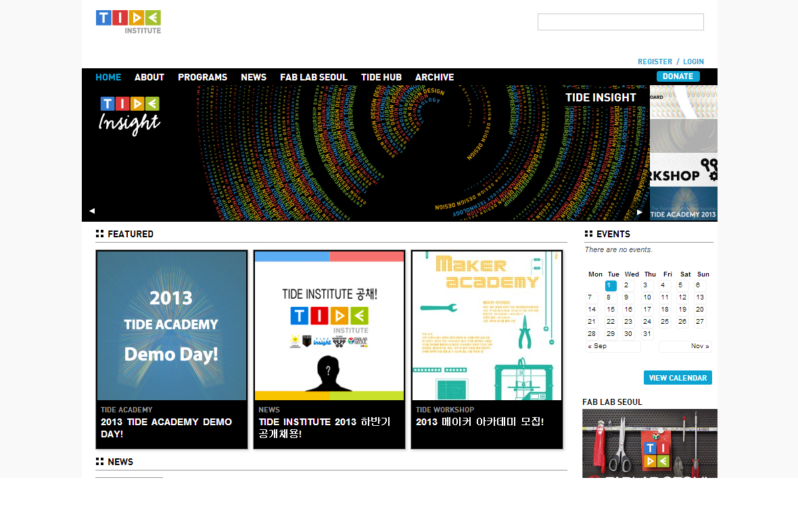Click TIDE INSTITUTE 2013 하반기 공개채용 title
Viewport: 798px width, 532px height.
coord(325,428)
